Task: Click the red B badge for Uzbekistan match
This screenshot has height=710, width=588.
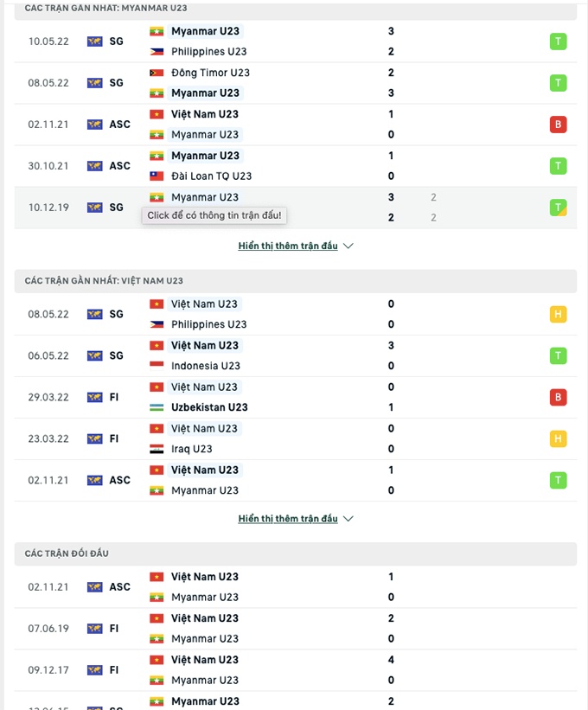Action: pos(559,398)
